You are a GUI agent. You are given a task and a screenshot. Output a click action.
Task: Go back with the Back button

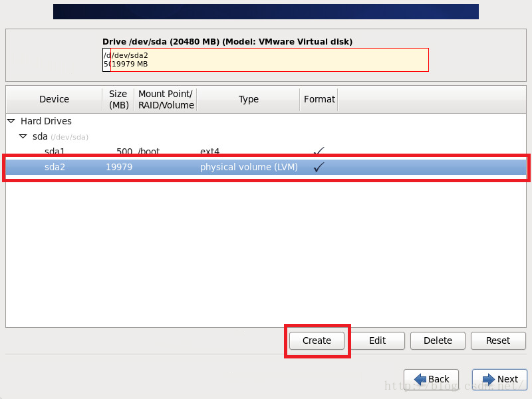[431, 378]
